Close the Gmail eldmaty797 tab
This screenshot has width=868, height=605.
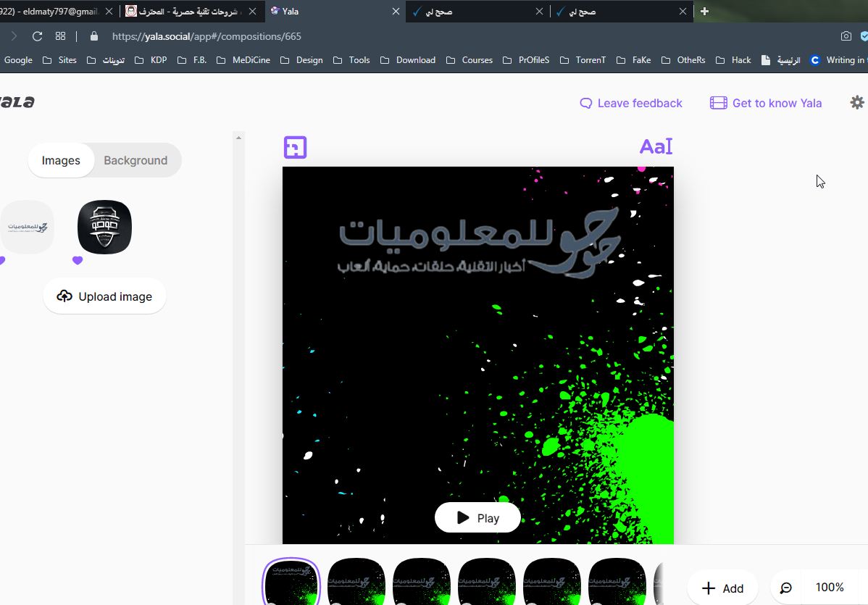tap(109, 11)
